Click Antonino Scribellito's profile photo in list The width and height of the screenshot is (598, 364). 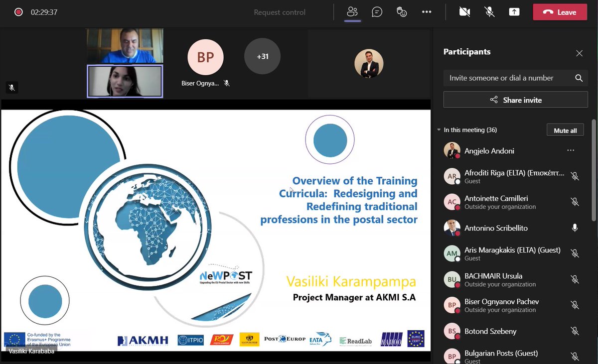452,228
